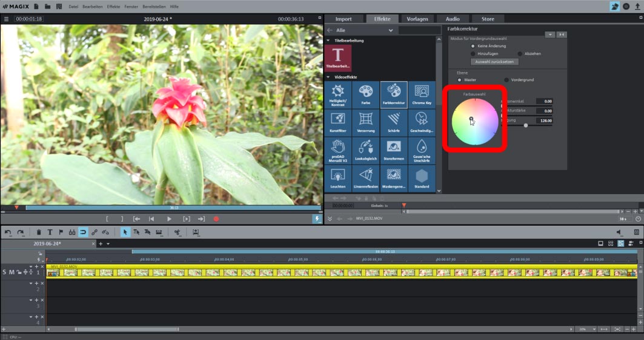Mute track 1 with the M button

(x=12, y=272)
